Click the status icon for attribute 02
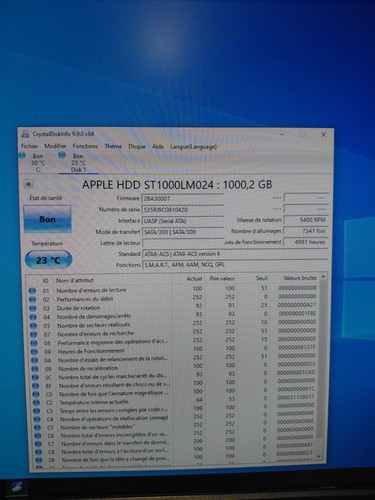This screenshot has width=375, height=500. tap(33, 299)
